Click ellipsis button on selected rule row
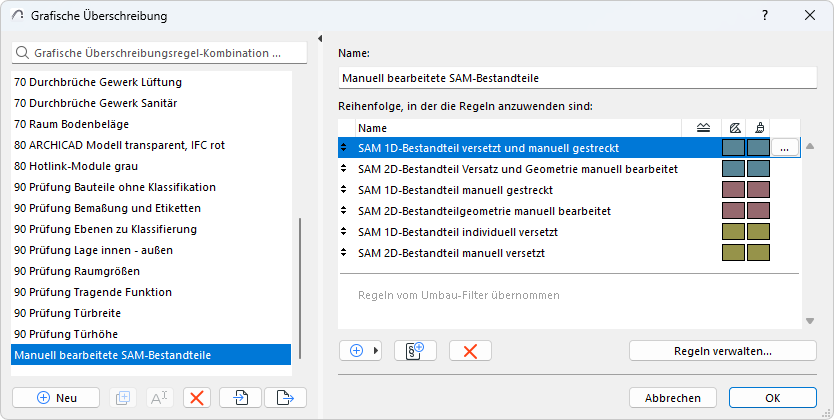The height and width of the screenshot is (420, 834). tap(785, 148)
